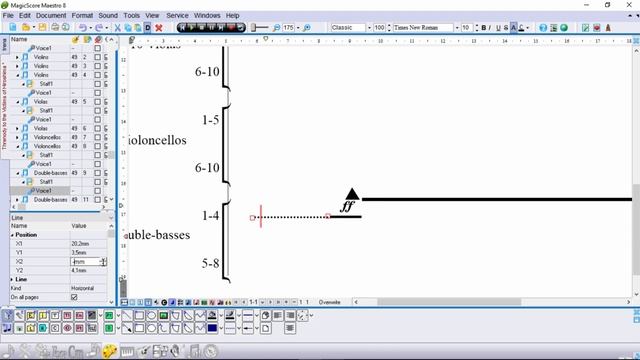
Task: Open the Classic style dropdown
Action: click(x=369, y=27)
